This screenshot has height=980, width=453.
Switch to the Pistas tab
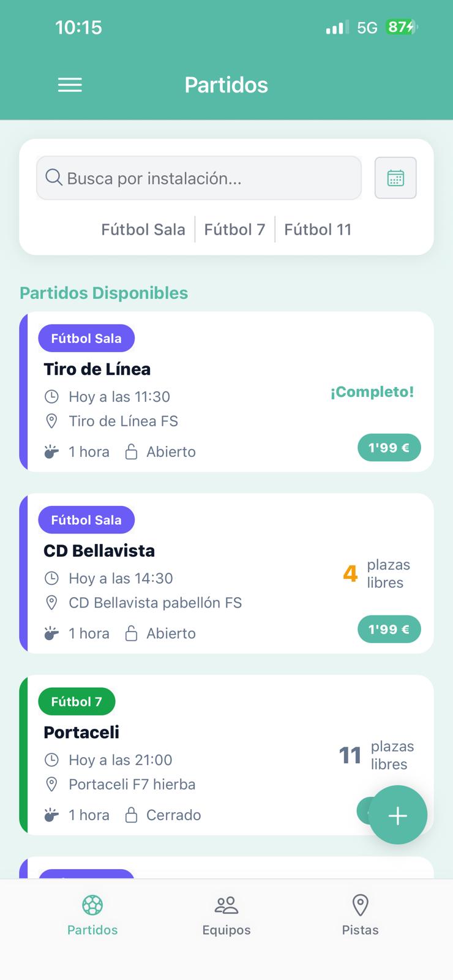point(360,916)
